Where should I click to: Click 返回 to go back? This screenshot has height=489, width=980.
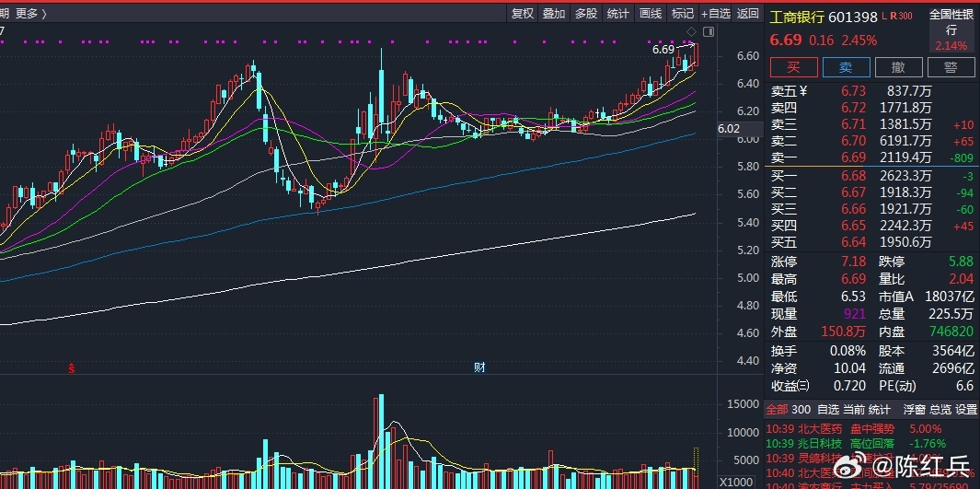[748, 13]
